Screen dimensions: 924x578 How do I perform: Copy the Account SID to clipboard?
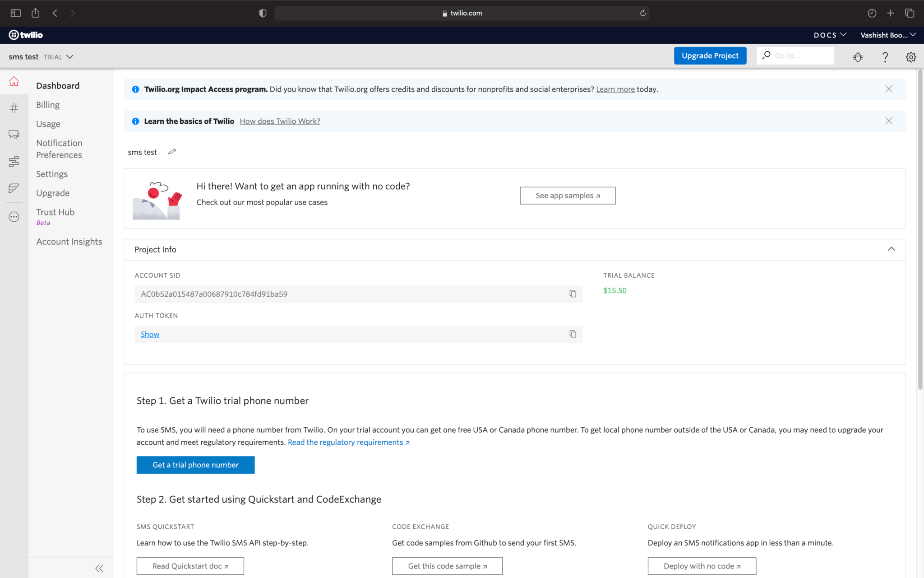(573, 294)
